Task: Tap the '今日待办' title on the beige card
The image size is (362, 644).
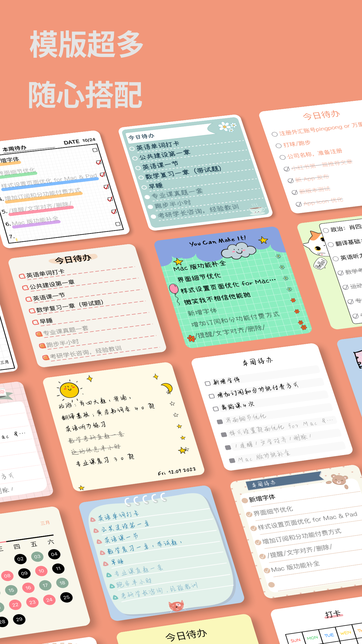Action: click(x=73, y=259)
